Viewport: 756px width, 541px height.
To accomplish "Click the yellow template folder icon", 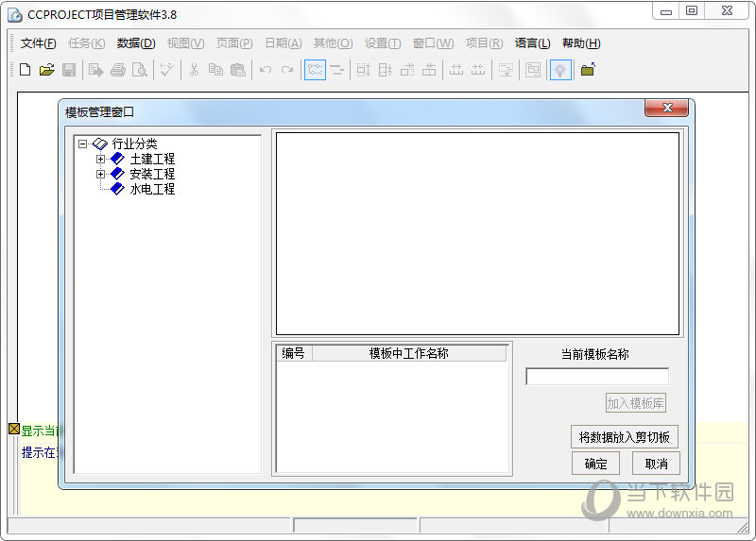I will point(588,70).
